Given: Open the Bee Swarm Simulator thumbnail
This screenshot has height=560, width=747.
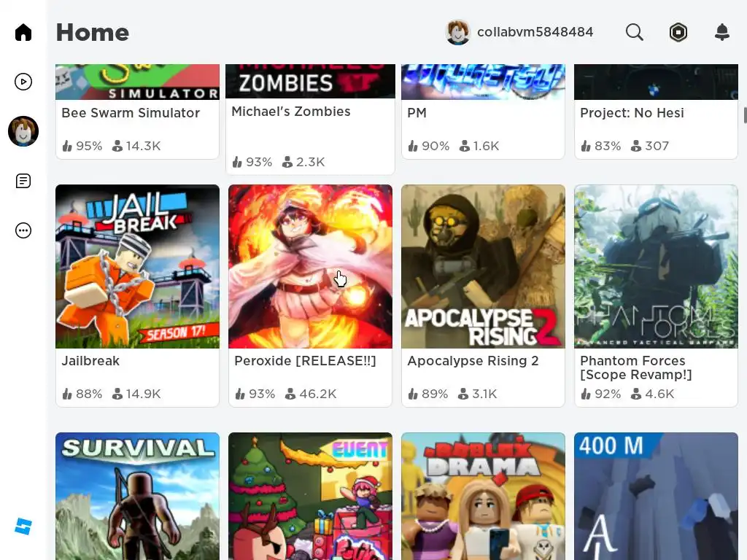Looking at the screenshot, I should (x=137, y=82).
